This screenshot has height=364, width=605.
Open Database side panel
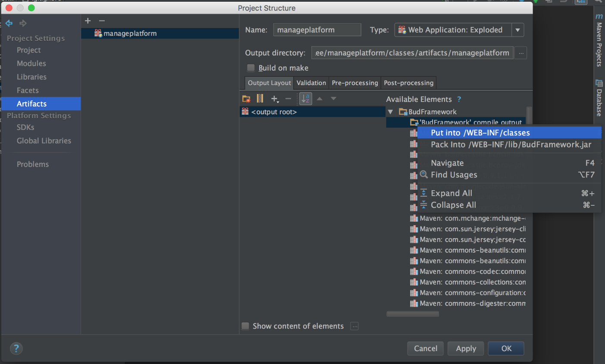tap(599, 98)
